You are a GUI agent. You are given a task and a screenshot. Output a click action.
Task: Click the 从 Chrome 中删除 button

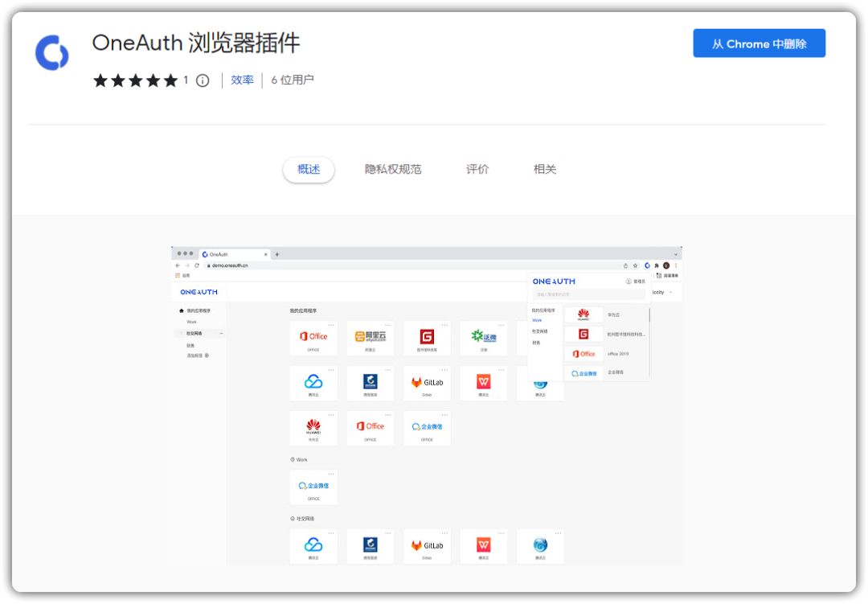click(x=759, y=43)
